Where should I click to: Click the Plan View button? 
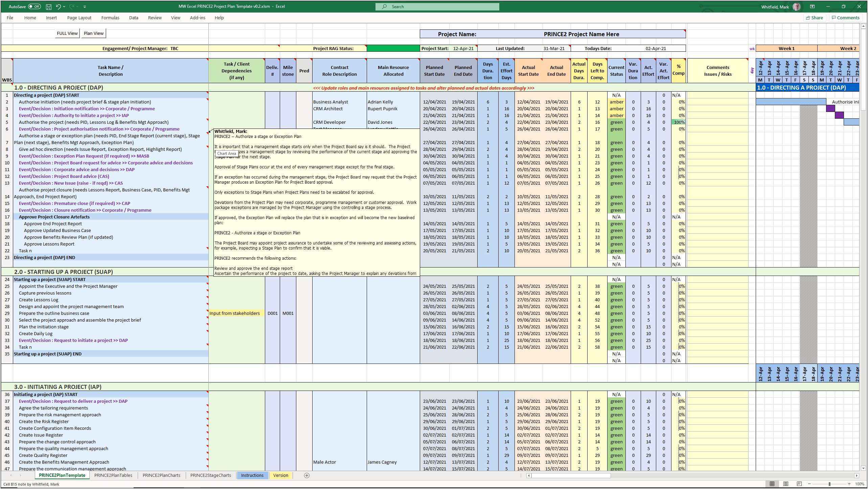click(x=94, y=33)
